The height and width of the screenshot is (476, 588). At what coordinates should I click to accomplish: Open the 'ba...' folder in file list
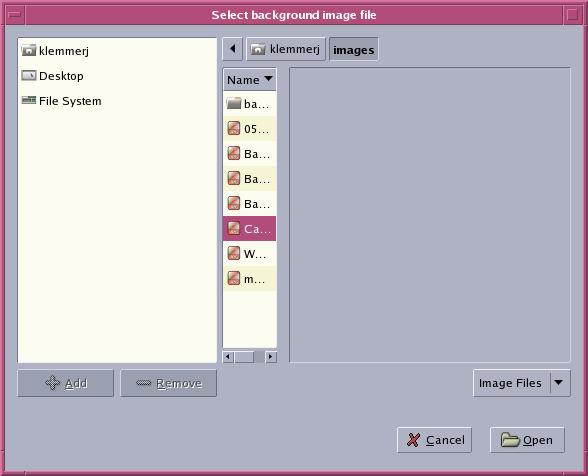(250, 104)
